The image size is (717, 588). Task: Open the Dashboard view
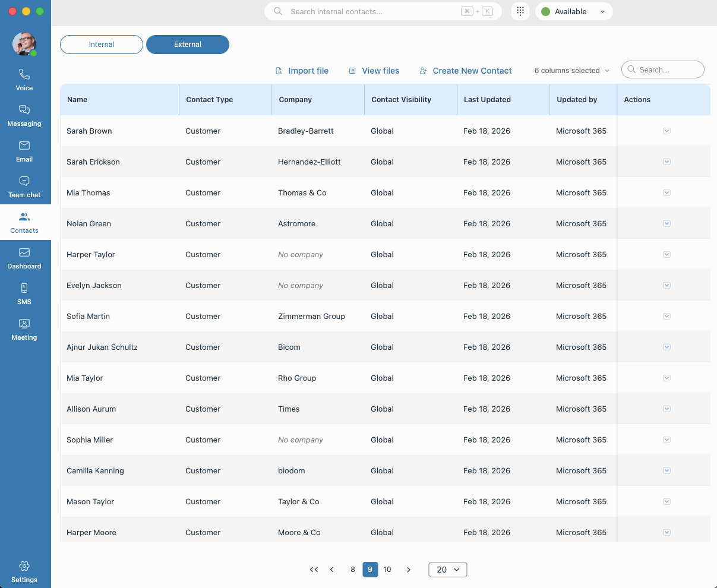pos(24,258)
